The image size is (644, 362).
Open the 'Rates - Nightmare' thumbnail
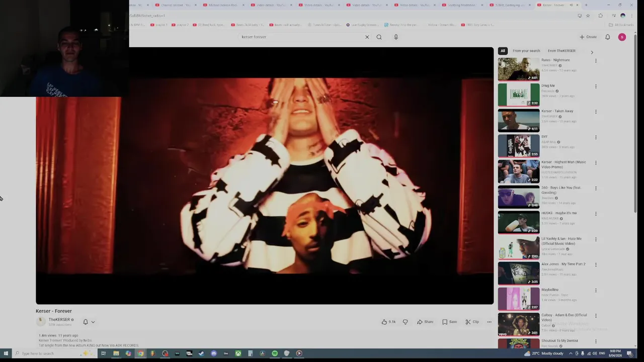click(519, 69)
